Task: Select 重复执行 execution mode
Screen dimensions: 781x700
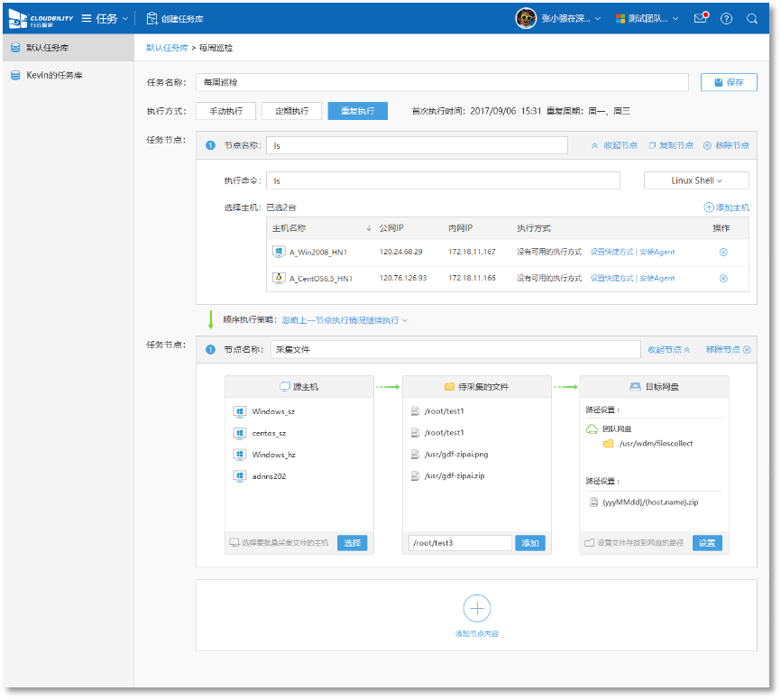Action: point(357,111)
